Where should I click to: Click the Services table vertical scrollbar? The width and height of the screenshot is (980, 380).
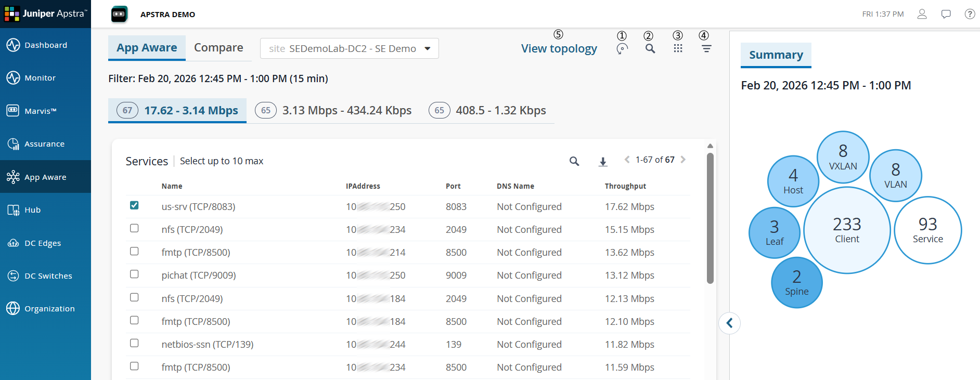tap(710, 218)
